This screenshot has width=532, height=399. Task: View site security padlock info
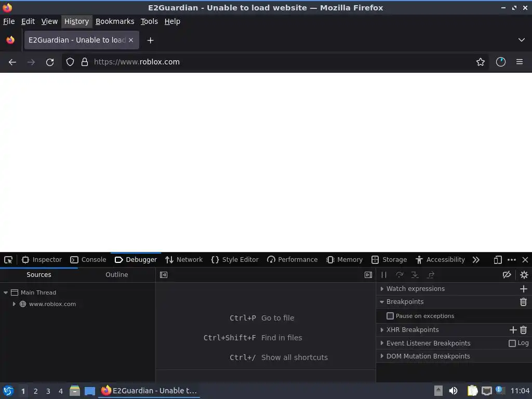click(x=85, y=62)
